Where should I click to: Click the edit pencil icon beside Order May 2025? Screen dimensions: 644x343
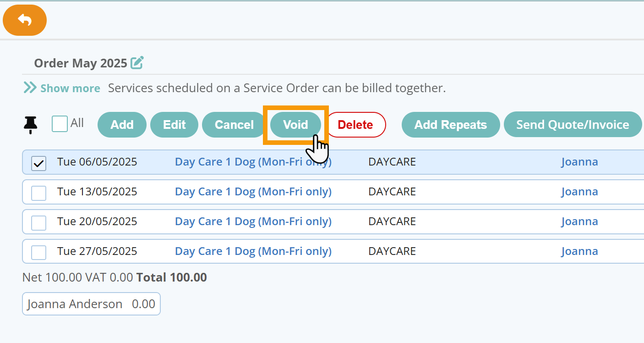coord(137,63)
